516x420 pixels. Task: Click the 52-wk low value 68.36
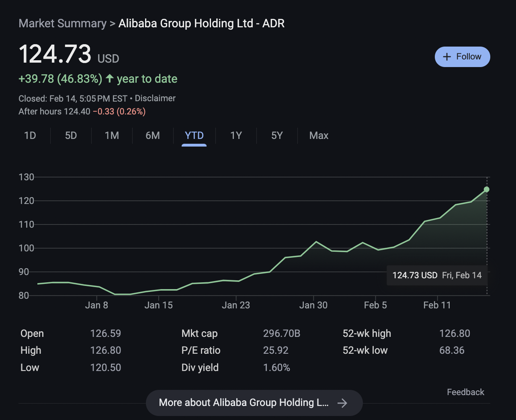(452, 350)
